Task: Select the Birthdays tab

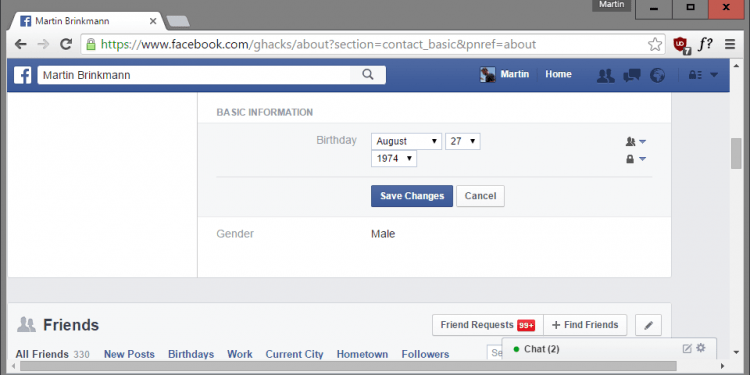Action: [191, 354]
